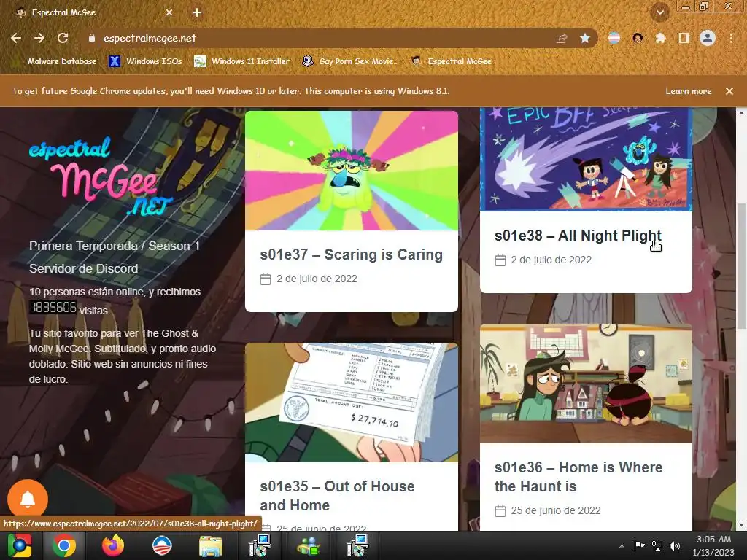Open Primera Temporada / Season 1 menu item
Image resolution: width=747 pixels, height=560 pixels.
pos(115,246)
